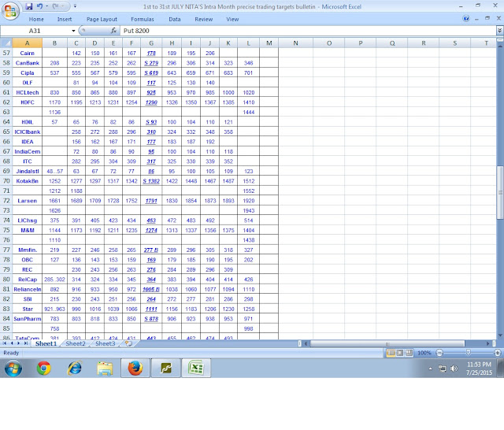Viewport: 504px width, 430px height.
Task: Minimize the ribbon workbook window button
Action: click(x=477, y=19)
